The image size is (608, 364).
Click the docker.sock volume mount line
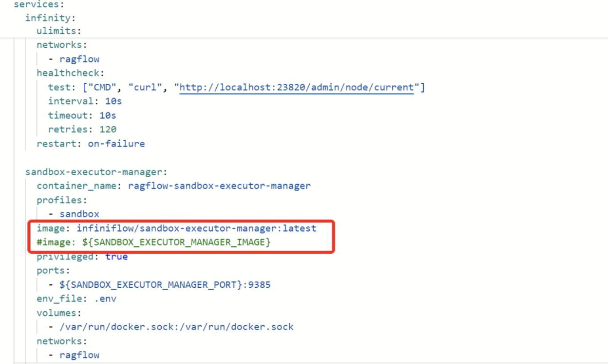[177, 326]
